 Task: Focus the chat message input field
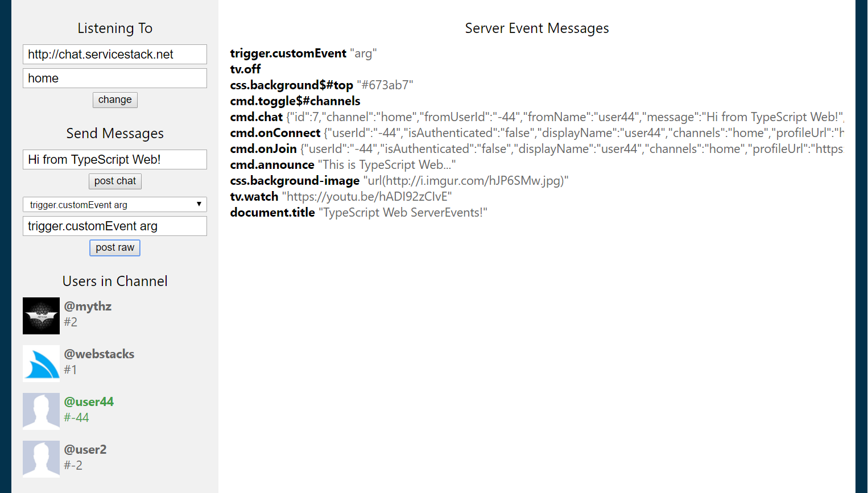pos(115,160)
